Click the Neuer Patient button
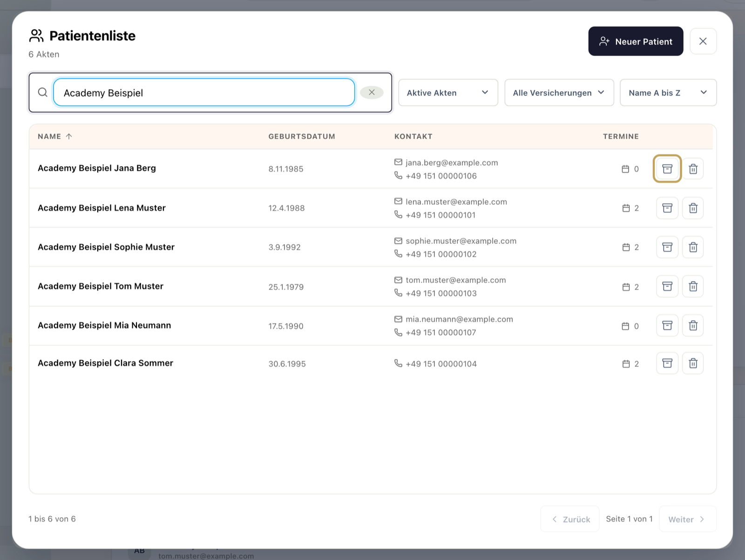745x560 pixels. pyautogui.click(x=636, y=41)
